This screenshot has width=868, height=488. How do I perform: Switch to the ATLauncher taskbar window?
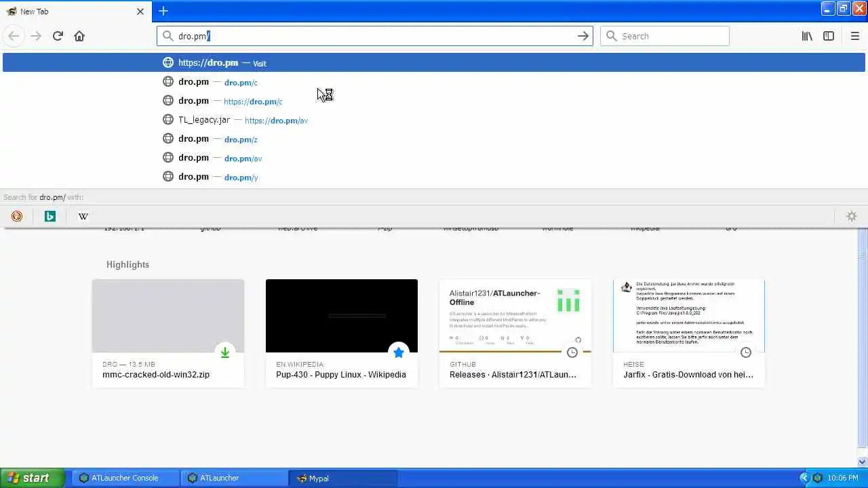coord(234,478)
